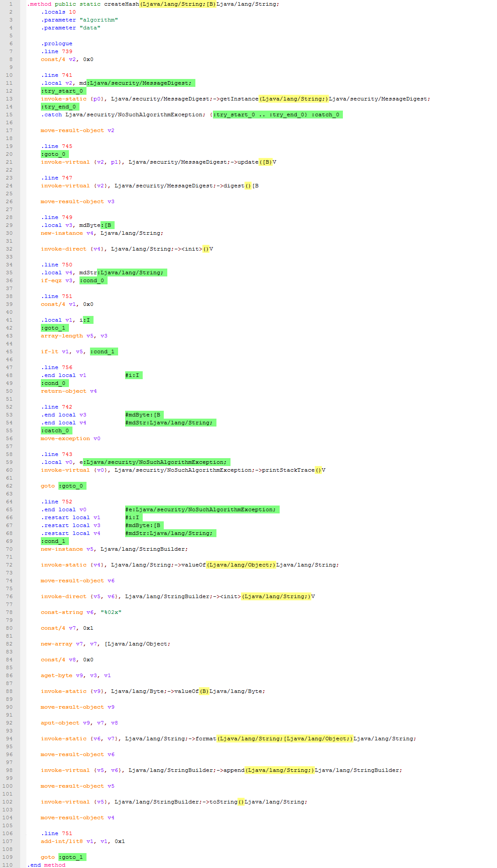497x868 pixels.
Task: Click the ".end local v0" directive
Action: 64,509
